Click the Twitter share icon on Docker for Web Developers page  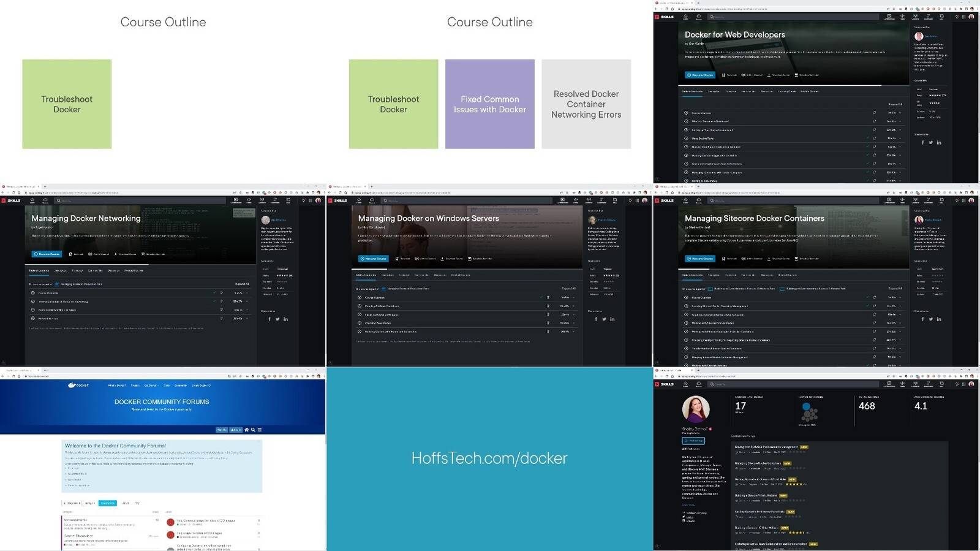point(930,143)
